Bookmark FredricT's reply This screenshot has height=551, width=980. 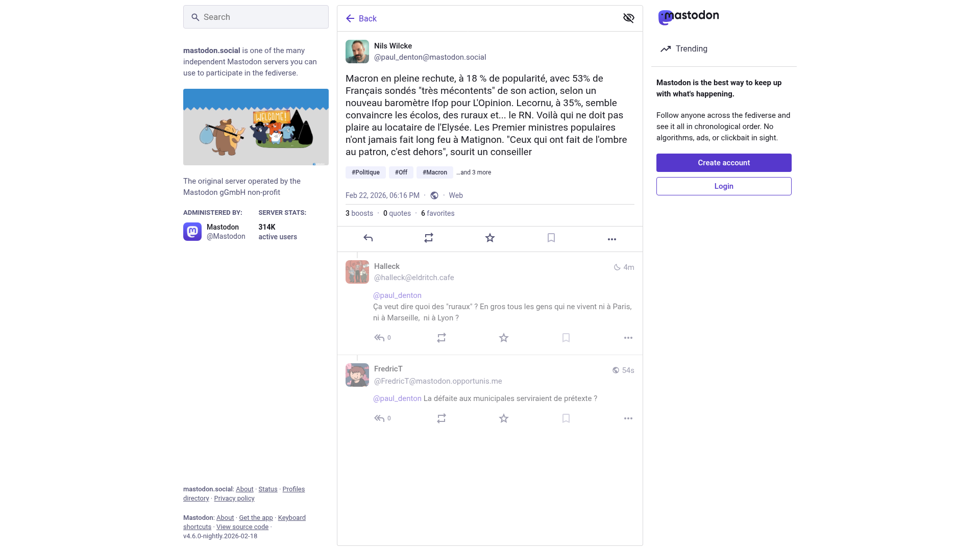[x=566, y=418]
